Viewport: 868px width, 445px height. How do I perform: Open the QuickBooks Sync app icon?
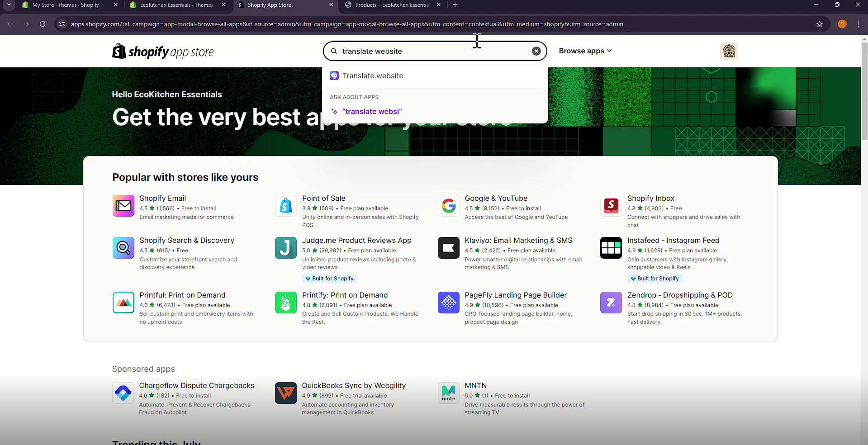pyautogui.click(x=286, y=393)
